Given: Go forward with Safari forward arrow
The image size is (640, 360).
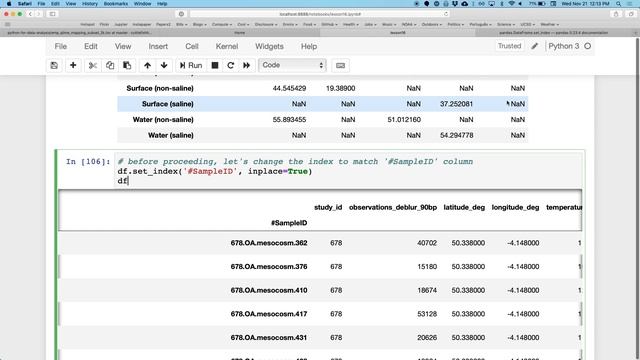Looking at the screenshot, I should pos(38,14).
